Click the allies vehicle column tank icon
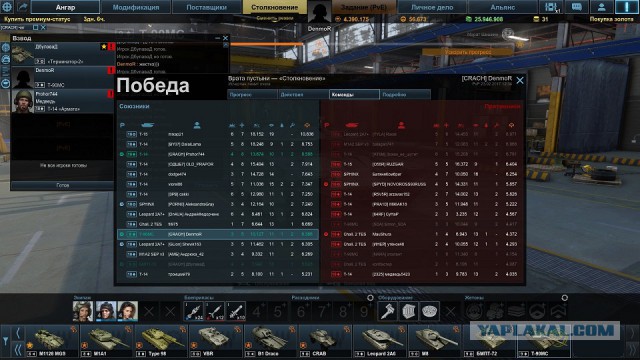 pyautogui.click(x=147, y=125)
